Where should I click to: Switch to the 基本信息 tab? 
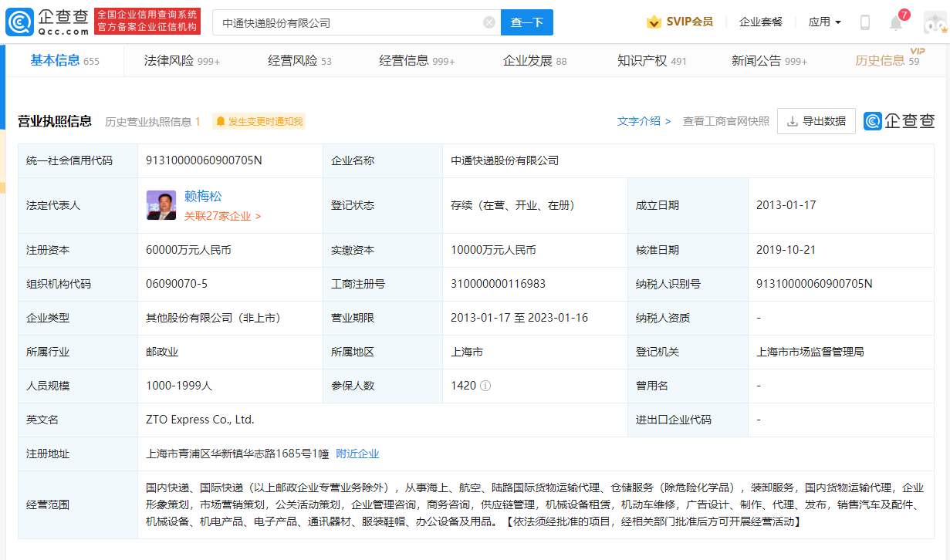coord(65,60)
